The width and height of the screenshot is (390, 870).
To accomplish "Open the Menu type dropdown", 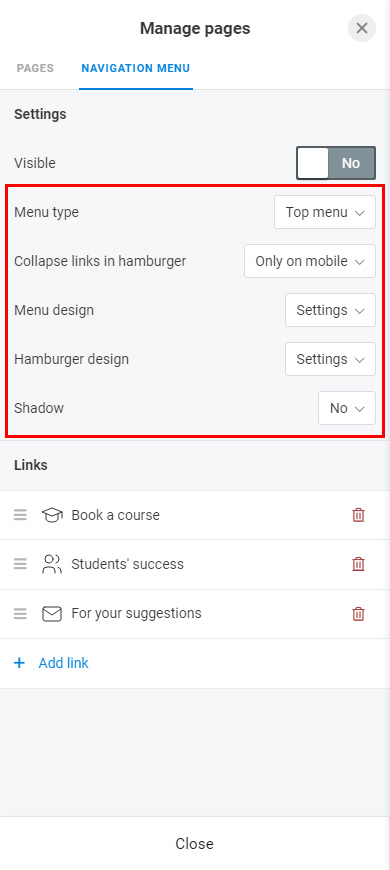I will pos(325,212).
